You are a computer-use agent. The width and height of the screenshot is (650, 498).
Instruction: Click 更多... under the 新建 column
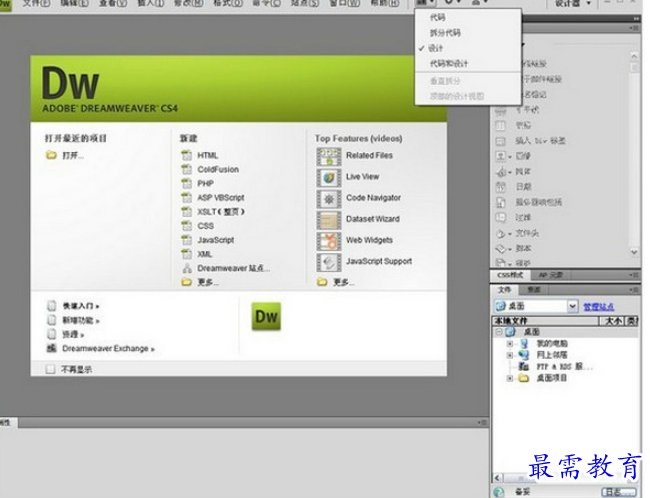click(208, 282)
